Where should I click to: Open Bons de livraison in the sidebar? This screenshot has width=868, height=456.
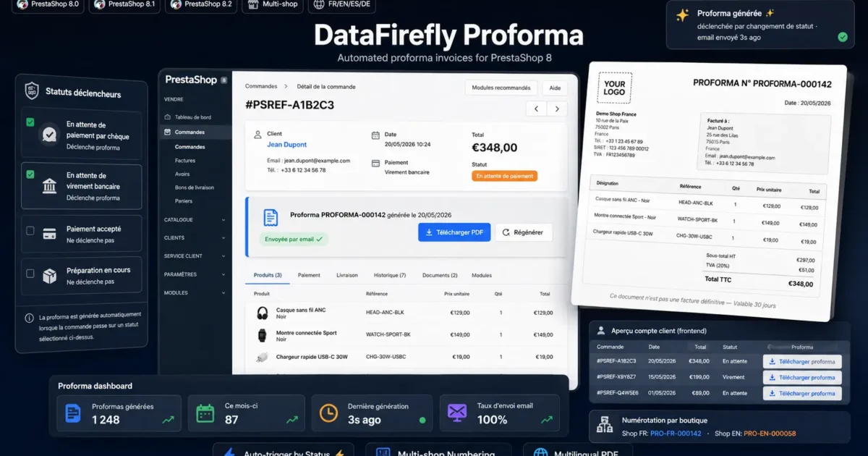point(195,187)
